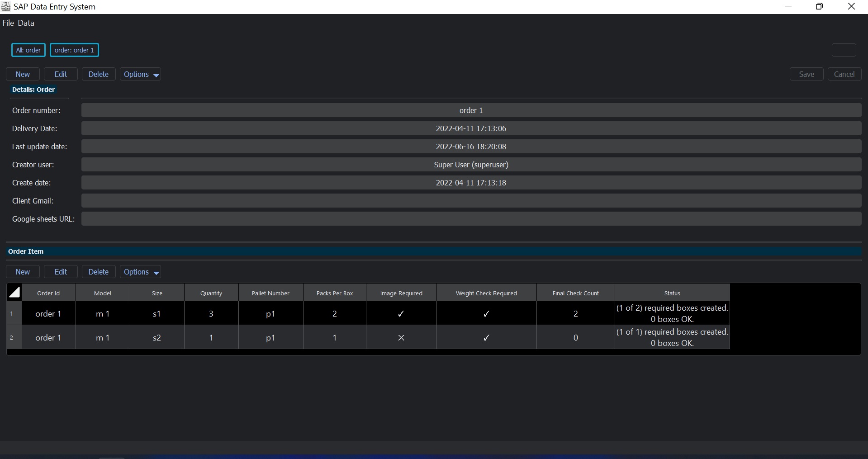This screenshot has height=459, width=868.
Task: Toggle Weight Check Required checkmark in s2 row
Action: pyautogui.click(x=486, y=337)
